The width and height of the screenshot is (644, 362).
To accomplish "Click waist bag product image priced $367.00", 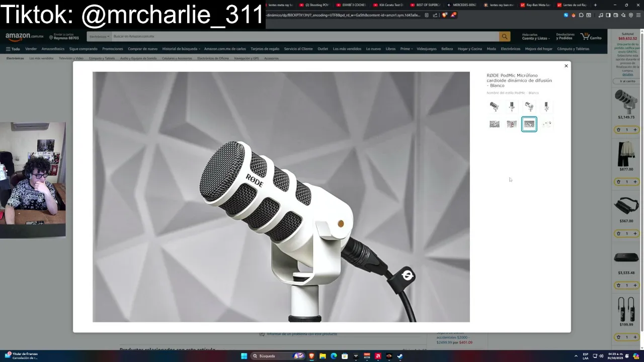I will 626,206.
